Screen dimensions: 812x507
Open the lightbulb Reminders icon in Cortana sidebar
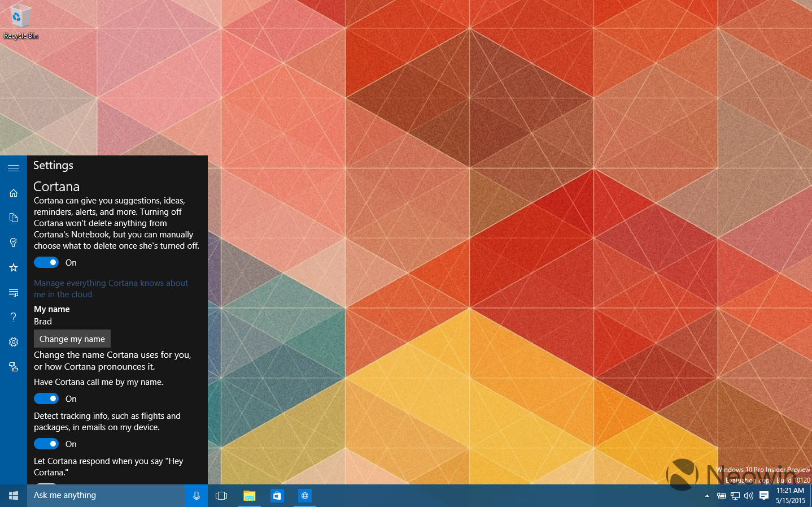(x=14, y=242)
